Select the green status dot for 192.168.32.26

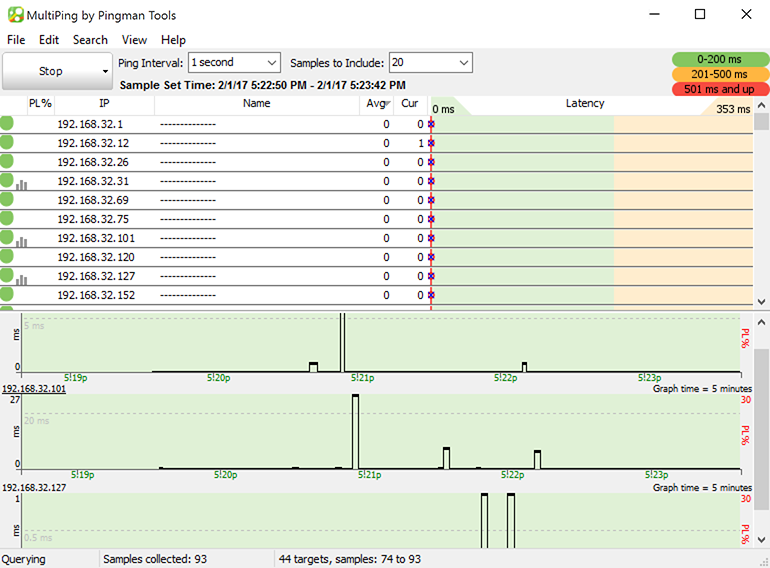point(6,161)
